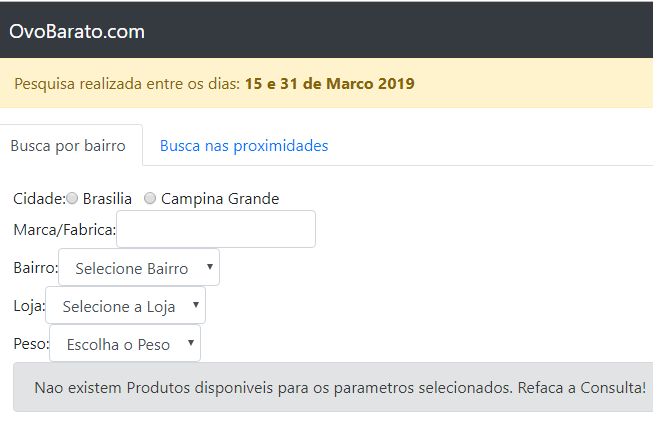Click the arrow on the Loja dropdown
The width and height of the screenshot is (659, 432).
pos(196,305)
